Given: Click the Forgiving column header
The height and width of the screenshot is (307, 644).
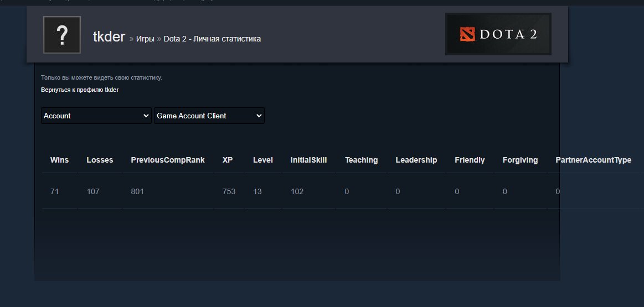Looking at the screenshot, I should (x=520, y=160).
